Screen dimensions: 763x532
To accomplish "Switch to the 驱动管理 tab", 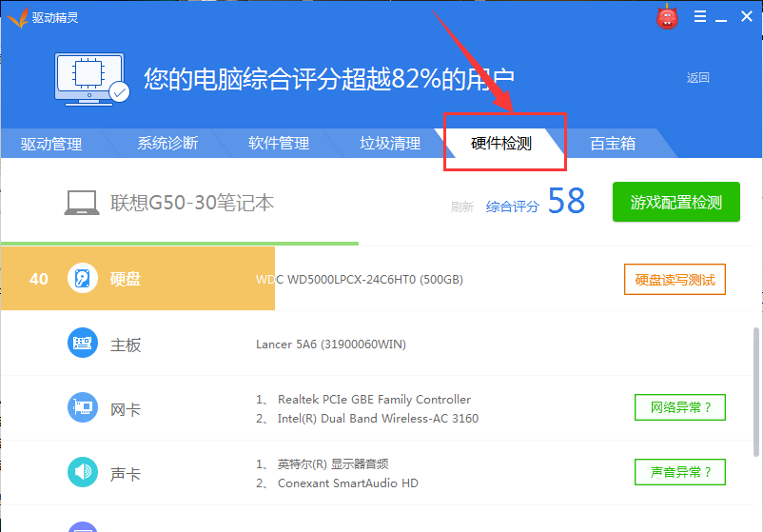I will click(x=51, y=144).
